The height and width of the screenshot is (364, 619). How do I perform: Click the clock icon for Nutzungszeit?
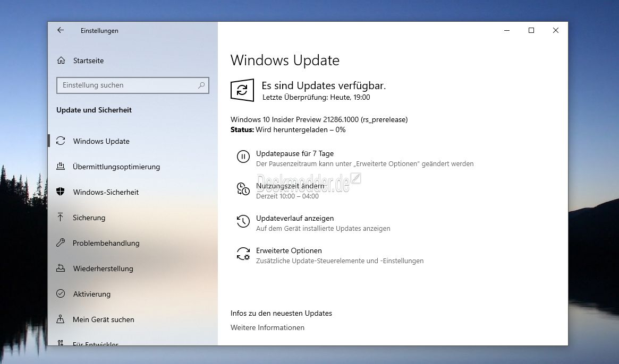pos(243,189)
